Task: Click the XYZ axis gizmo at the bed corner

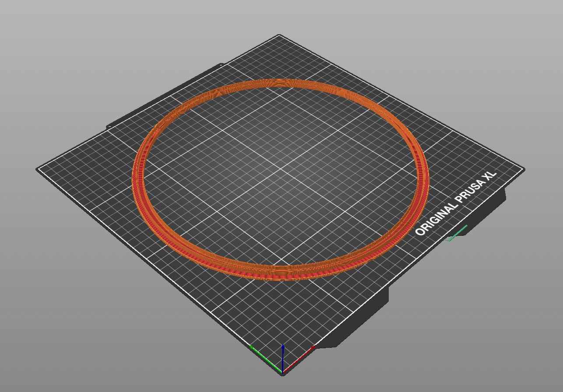Action: (282, 360)
